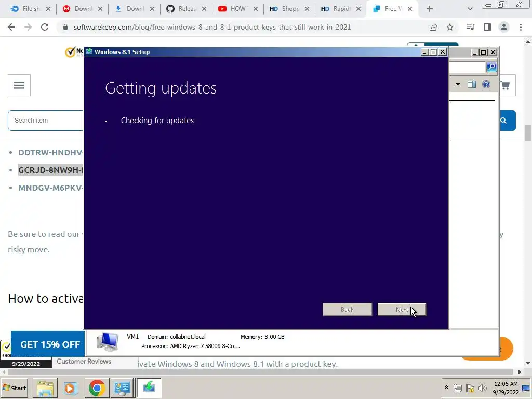The height and width of the screenshot is (399, 532).
Task: Show hidden tray icons arrow
Action: [x=446, y=388]
